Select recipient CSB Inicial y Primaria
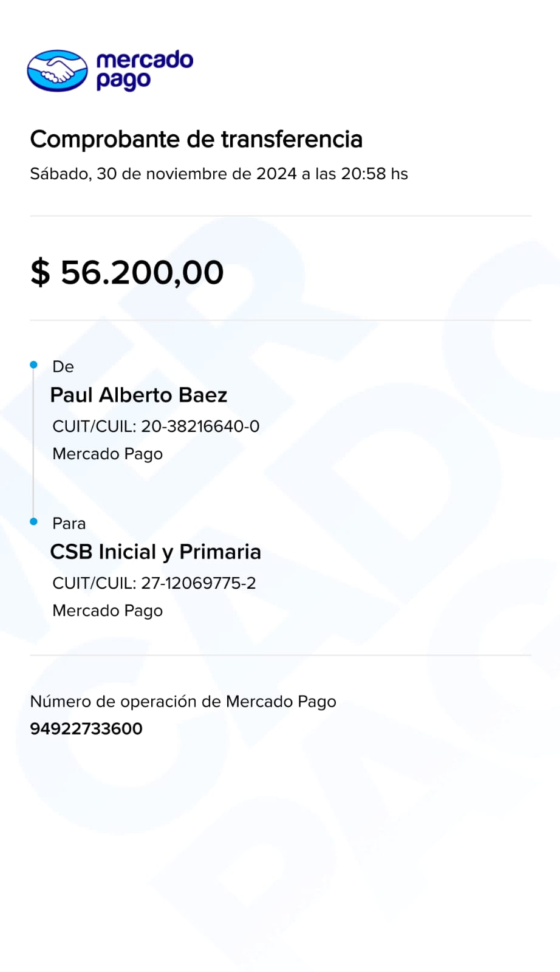The height and width of the screenshot is (972, 560). coord(155,552)
